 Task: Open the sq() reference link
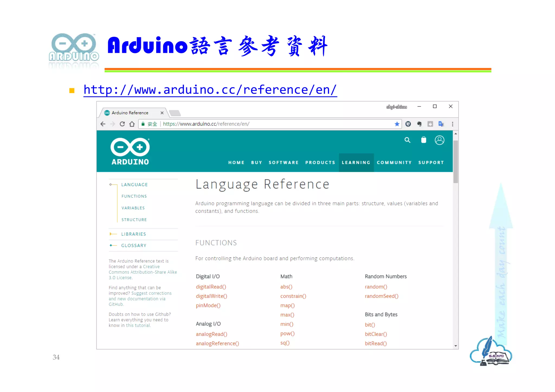pos(285,343)
